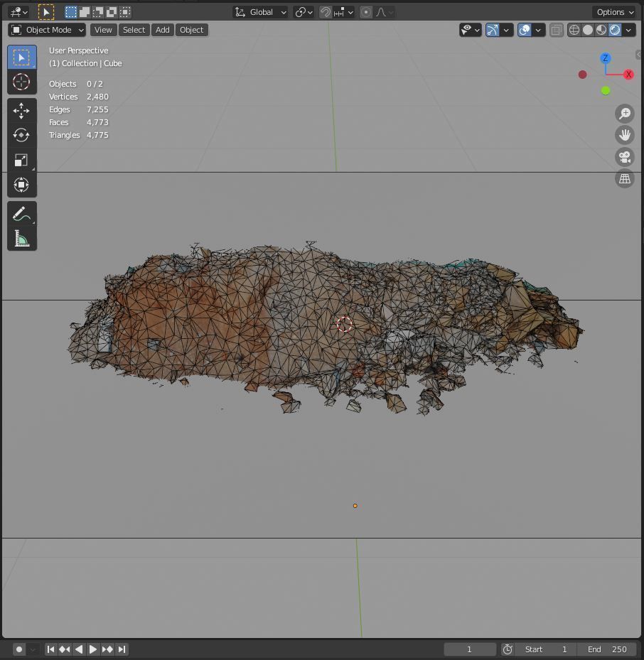The width and height of the screenshot is (644, 660).
Task: Expand the gizmo settings dropdown
Action: point(506,30)
